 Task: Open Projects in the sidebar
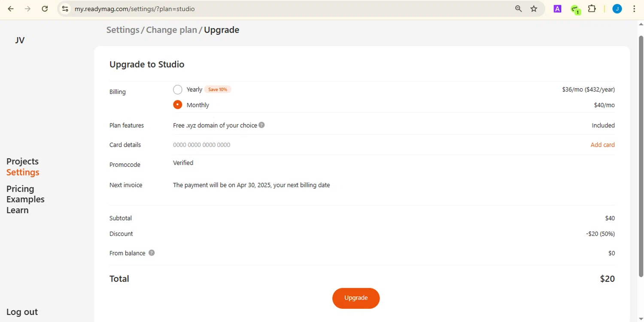click(x=22, y=161)
